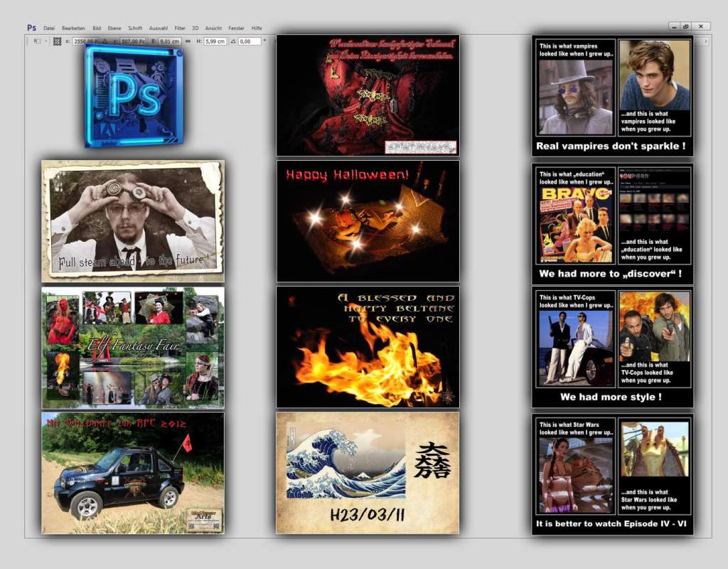Open the Fenster menu
The height and width of the screenshot is (569, 728).
236,28
